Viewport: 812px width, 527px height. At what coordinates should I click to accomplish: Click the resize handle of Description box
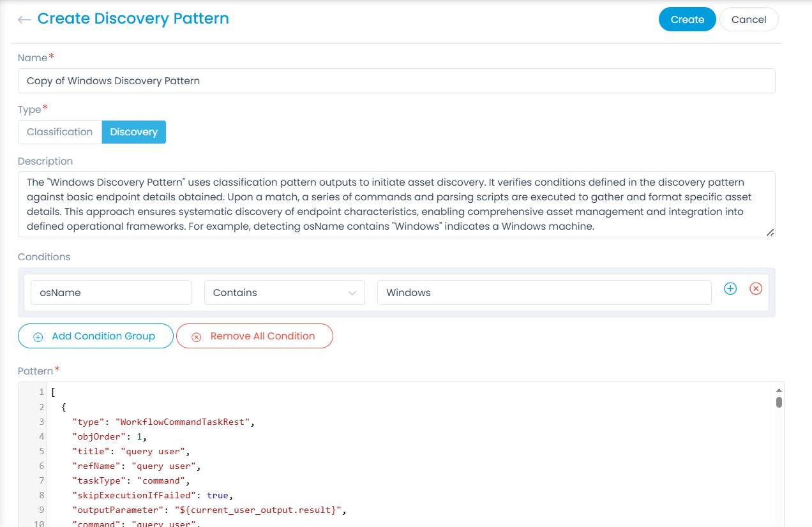pyautogui.click(x=770, y=232)
